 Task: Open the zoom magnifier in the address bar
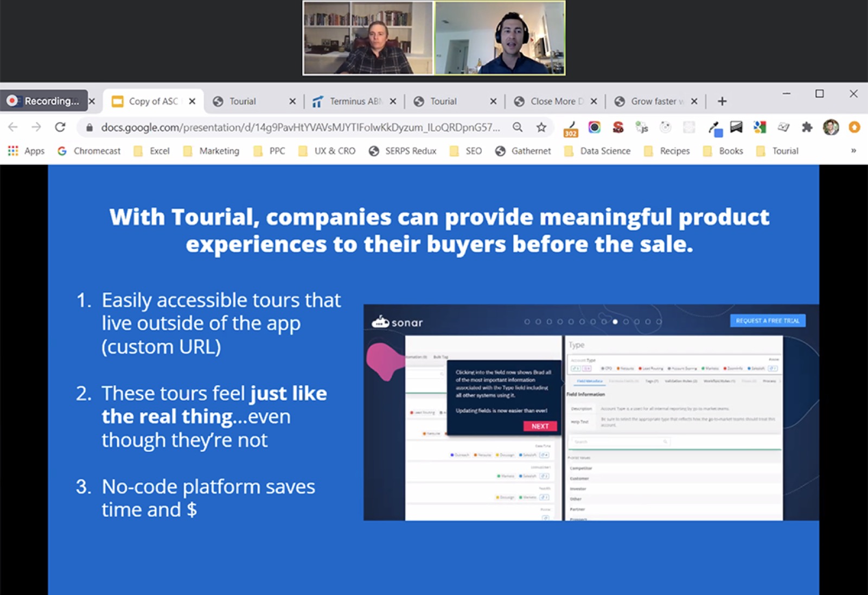tap(518, 127)
